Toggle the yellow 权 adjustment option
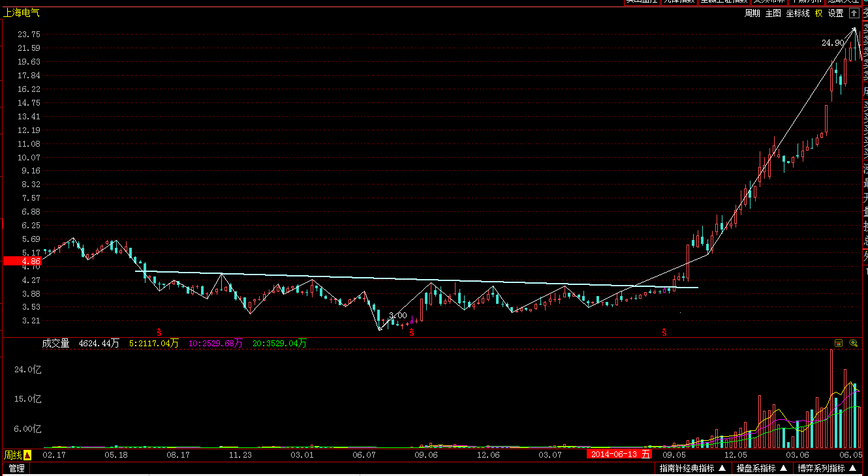 [818, 13]
